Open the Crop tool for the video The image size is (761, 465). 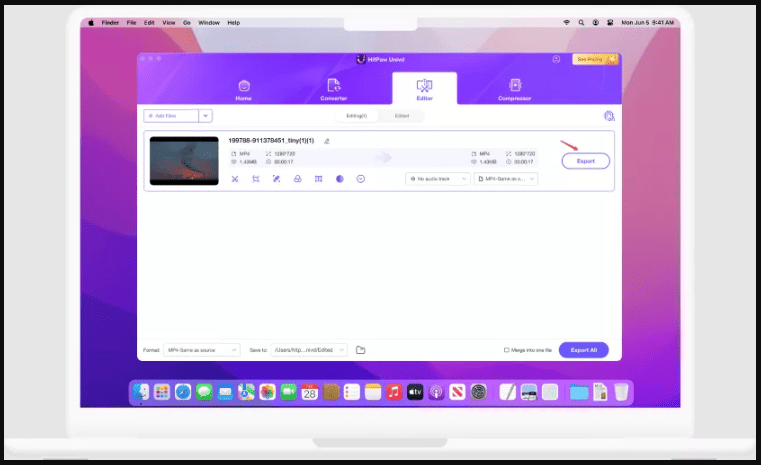tap(256, 179)
